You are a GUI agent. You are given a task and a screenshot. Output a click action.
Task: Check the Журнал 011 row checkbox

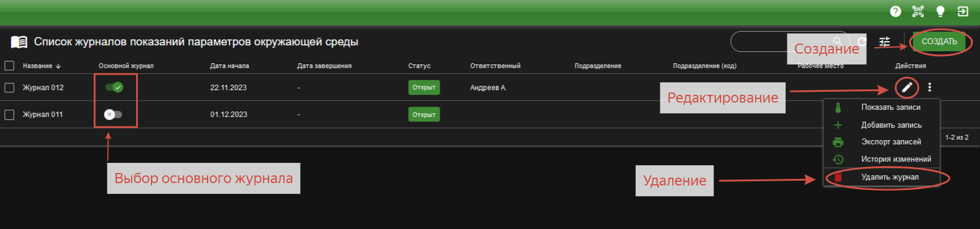(10, 114)
